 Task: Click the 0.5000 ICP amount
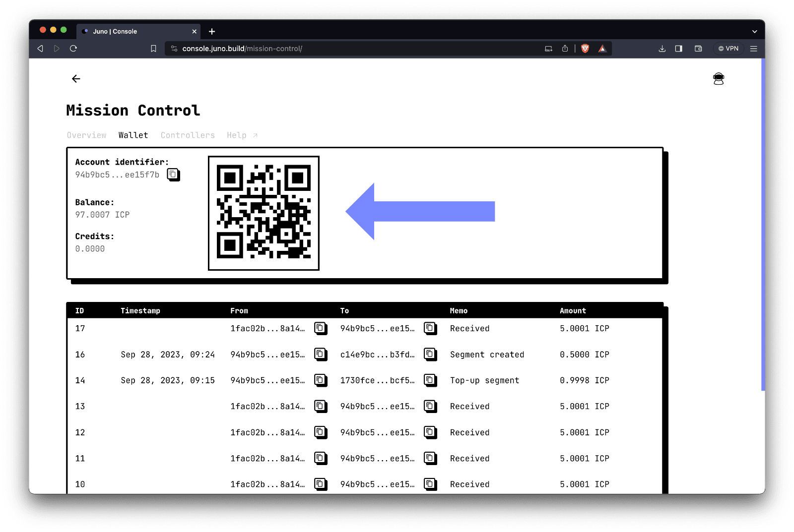pos(585,355)
